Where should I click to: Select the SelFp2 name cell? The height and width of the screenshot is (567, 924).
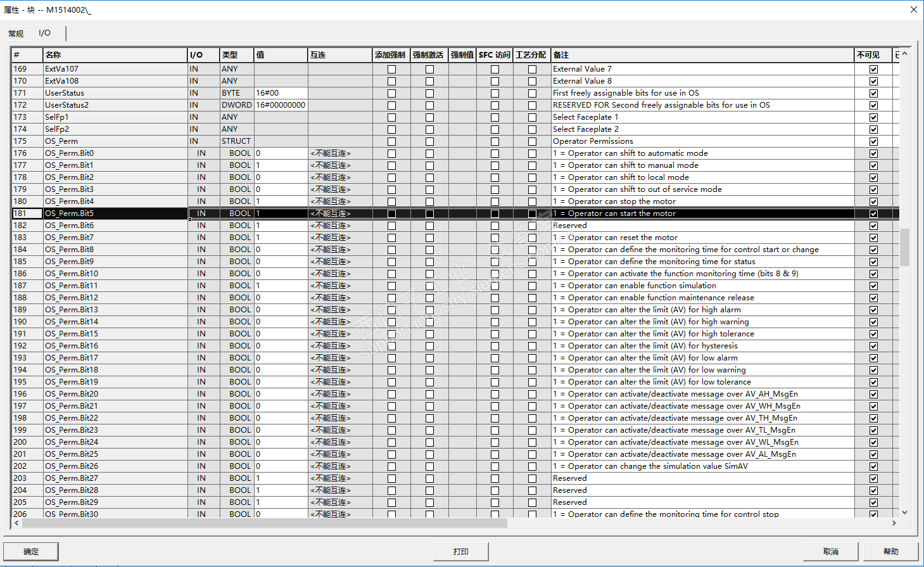(115, 129)
